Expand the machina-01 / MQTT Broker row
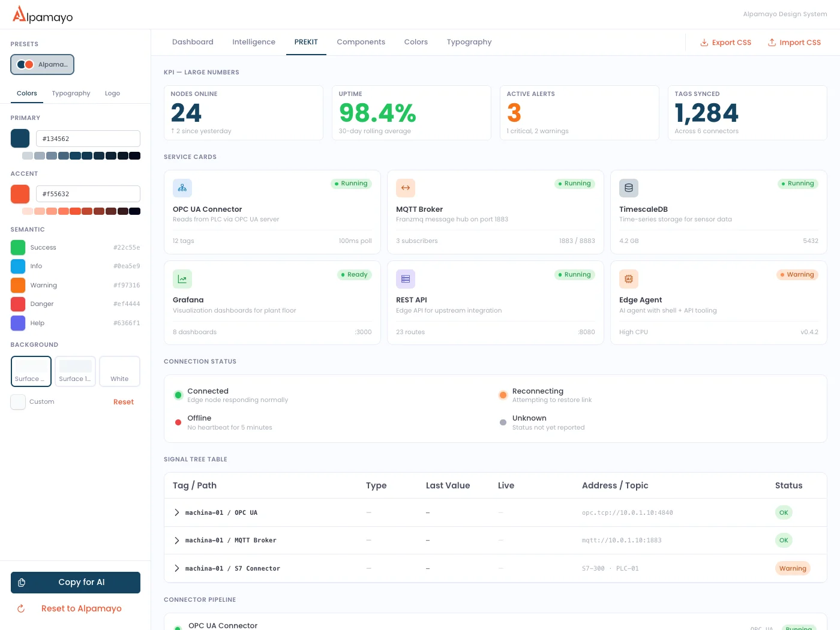This screenshot has width=840, height=630. [x=176, y=541]
